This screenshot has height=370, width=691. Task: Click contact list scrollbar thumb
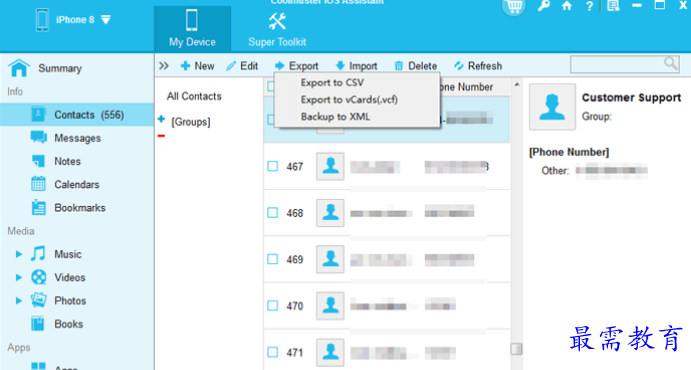pos(516,349)
